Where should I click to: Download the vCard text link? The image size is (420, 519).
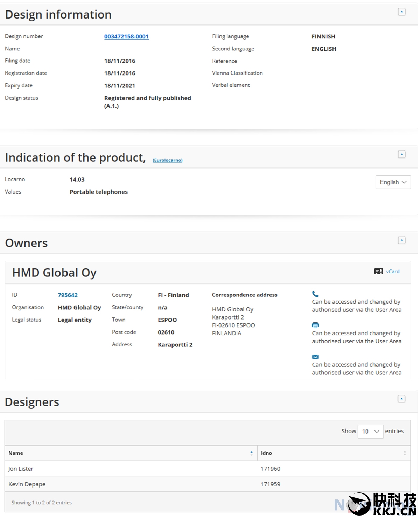point(393,272)
